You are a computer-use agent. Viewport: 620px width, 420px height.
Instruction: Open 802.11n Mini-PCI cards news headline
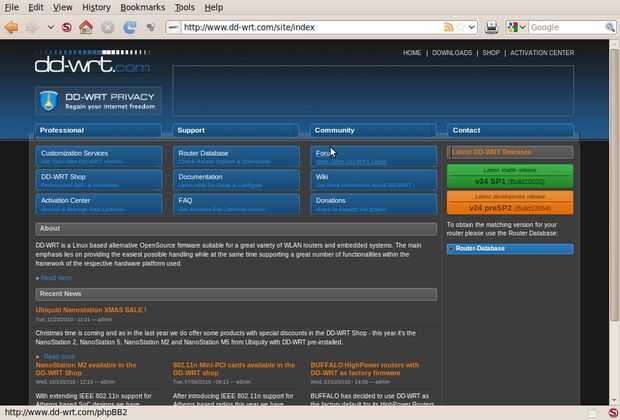pos(234,369)
